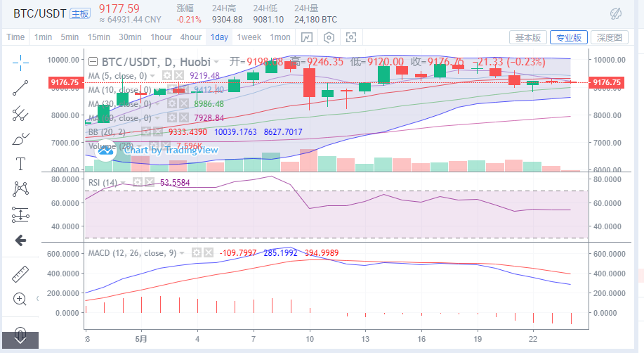Open 深度图 depth chart
The height and width of the screenshot is (353, 644).
click(x=610, y=37)
